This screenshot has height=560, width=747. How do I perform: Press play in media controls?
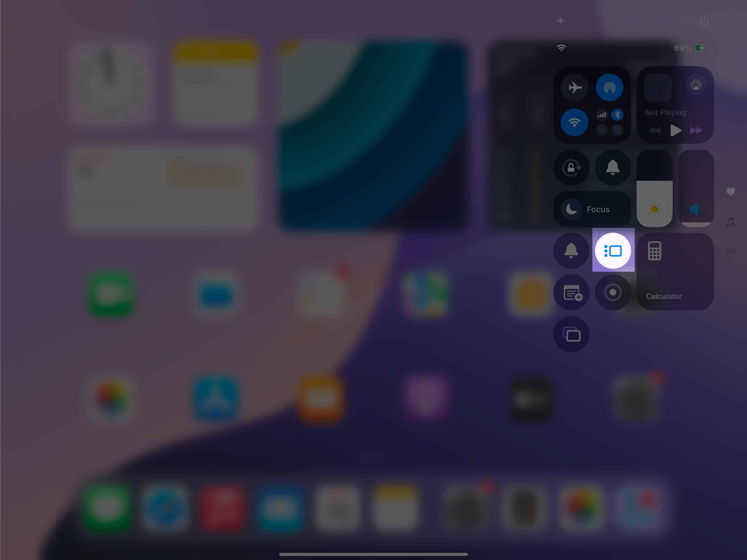(675, 130)
